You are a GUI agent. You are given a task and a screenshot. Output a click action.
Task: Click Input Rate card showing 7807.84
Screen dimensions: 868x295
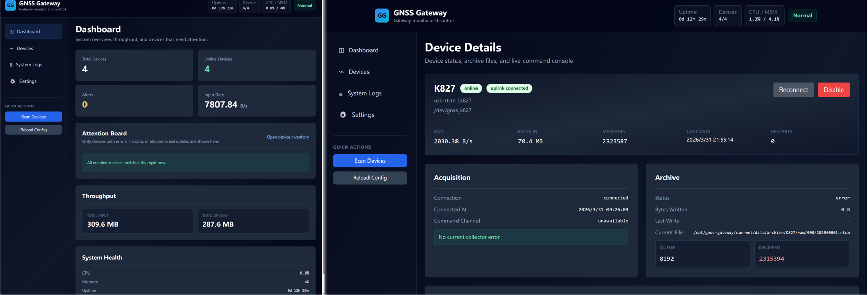(x=257, y=101)
